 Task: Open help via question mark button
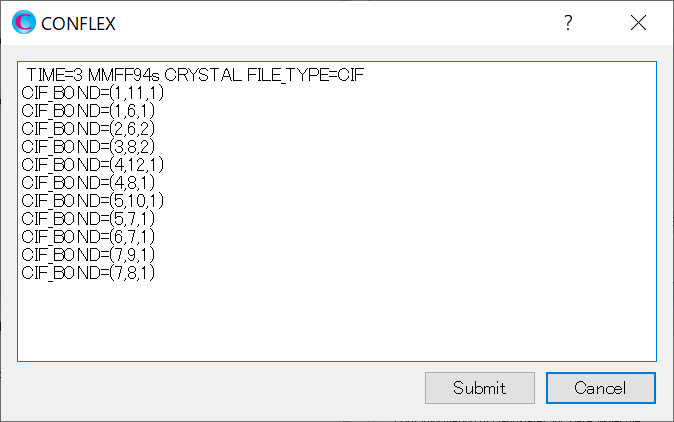568,23
